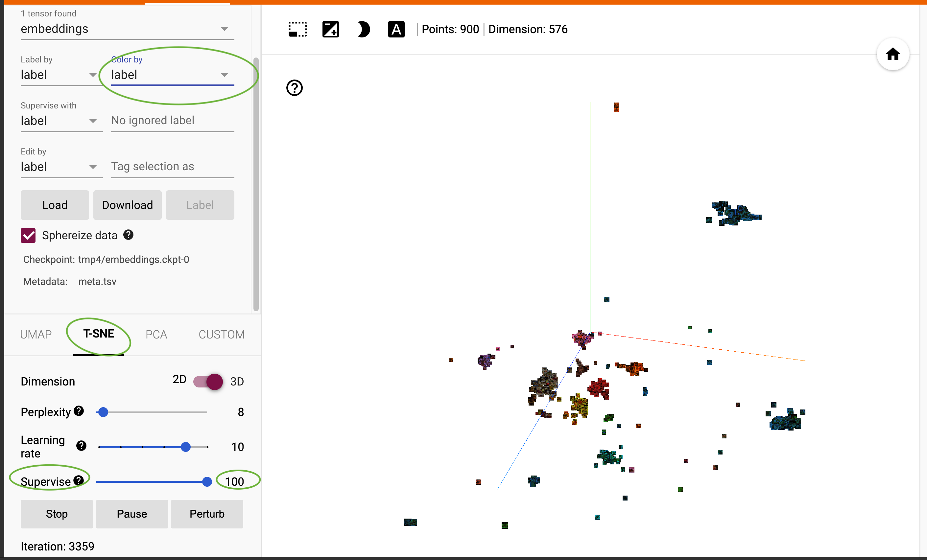Toggle point labels with A icon

(x=396, y=29)
